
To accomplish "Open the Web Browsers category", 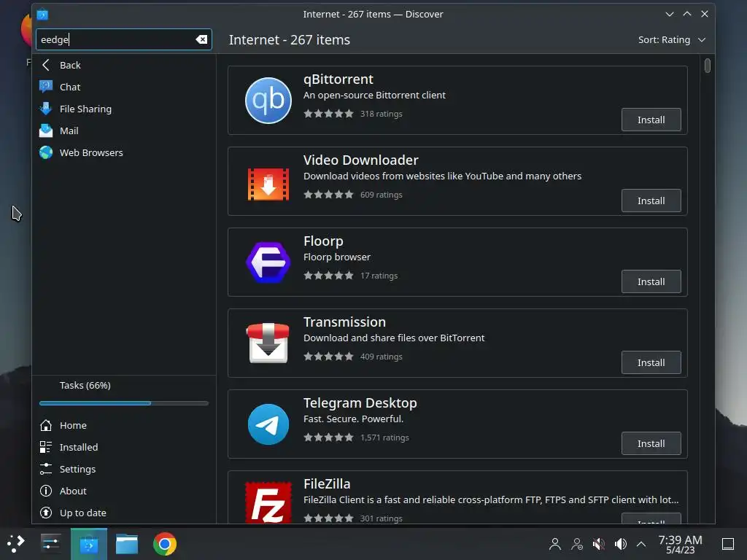I will tap(124, 153).
